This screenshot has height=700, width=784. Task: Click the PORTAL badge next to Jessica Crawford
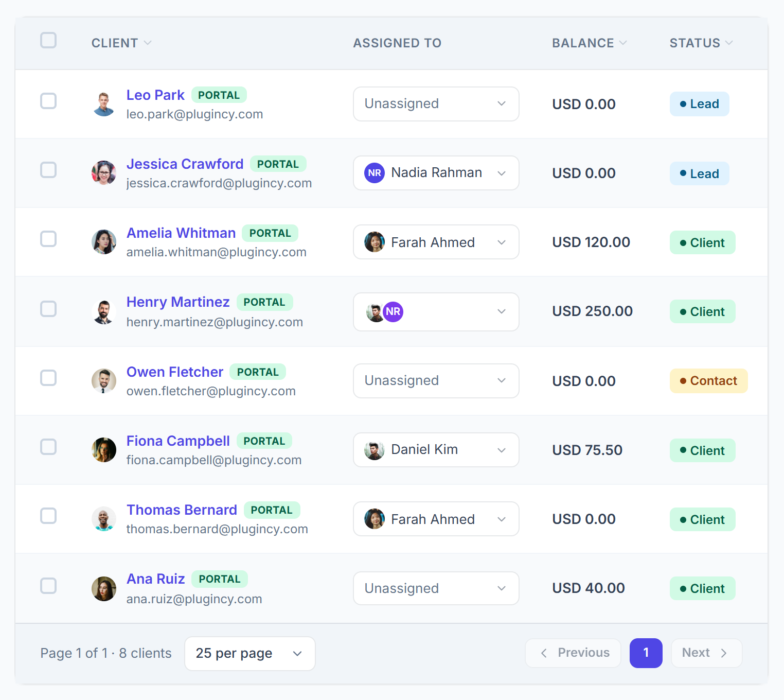(278, 164)
